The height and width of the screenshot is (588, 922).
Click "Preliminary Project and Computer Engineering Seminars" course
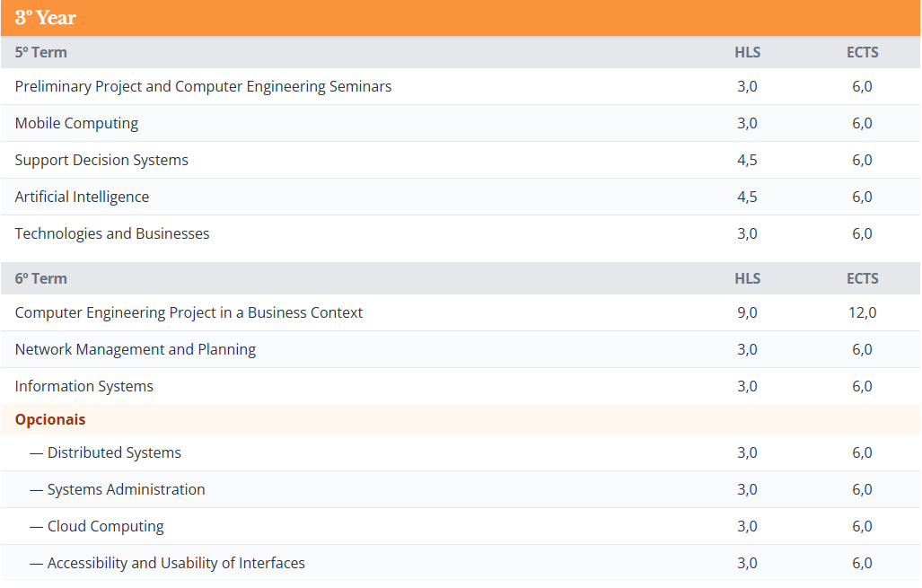click(x=203, y=86)
